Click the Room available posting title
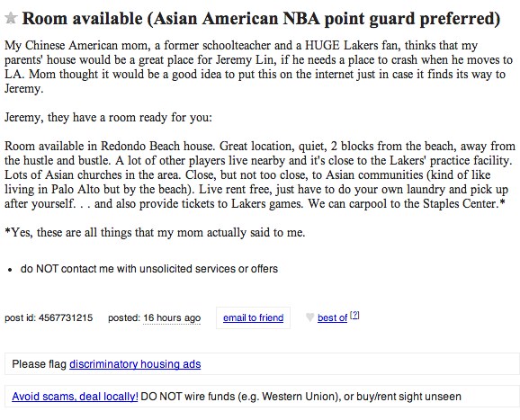The height and width of the screenshot is (420, 520). (x=261, y=19)
